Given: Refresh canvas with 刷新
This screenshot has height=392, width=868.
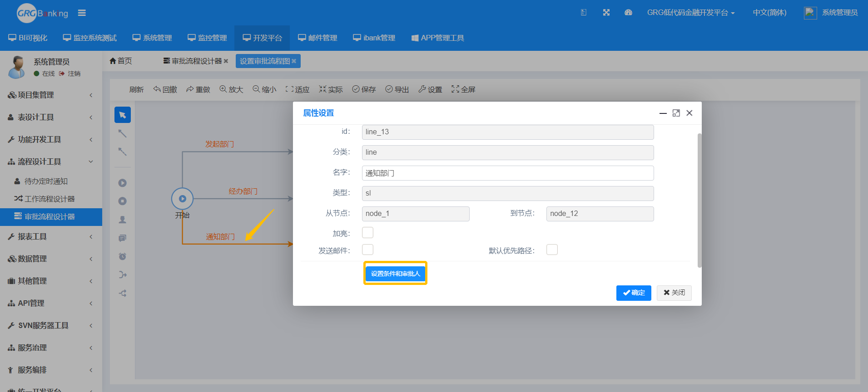Looking at the screenshot, I should tap(136, 89).
